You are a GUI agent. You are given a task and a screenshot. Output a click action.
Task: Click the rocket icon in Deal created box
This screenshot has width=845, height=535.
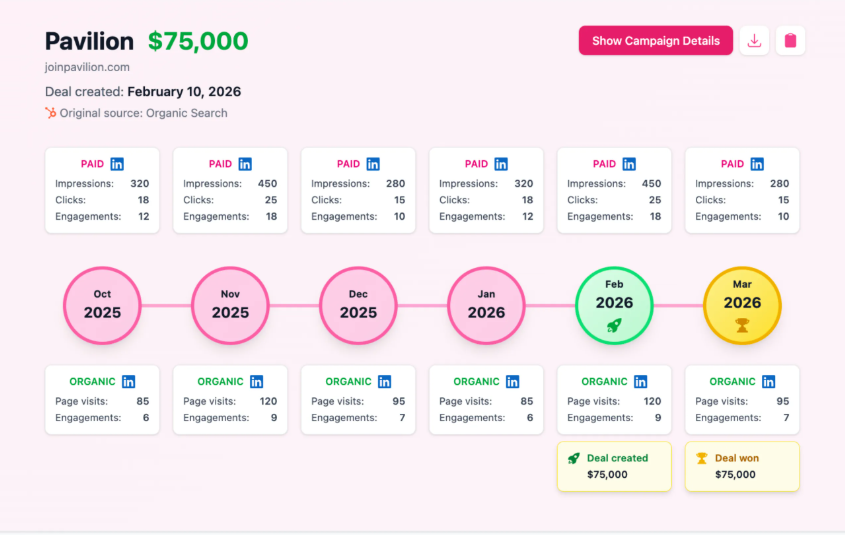pos(574,458)
